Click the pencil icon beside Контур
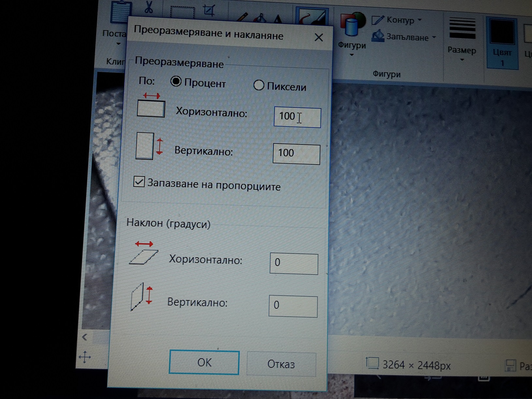The width and height of the screenshot is (532, 399). click(378, 20)
